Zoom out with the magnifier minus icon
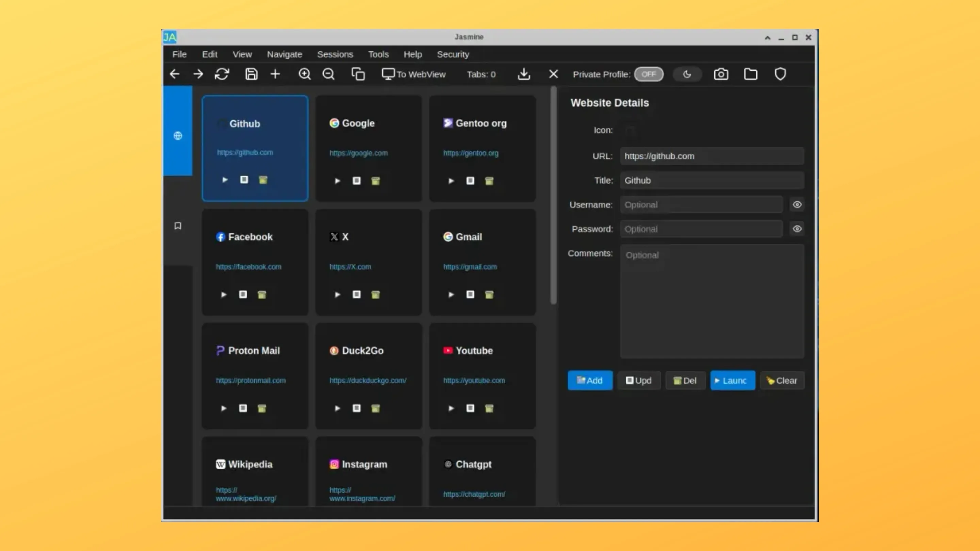This screenshot has height=551, width=980. (x=329, y=74)
